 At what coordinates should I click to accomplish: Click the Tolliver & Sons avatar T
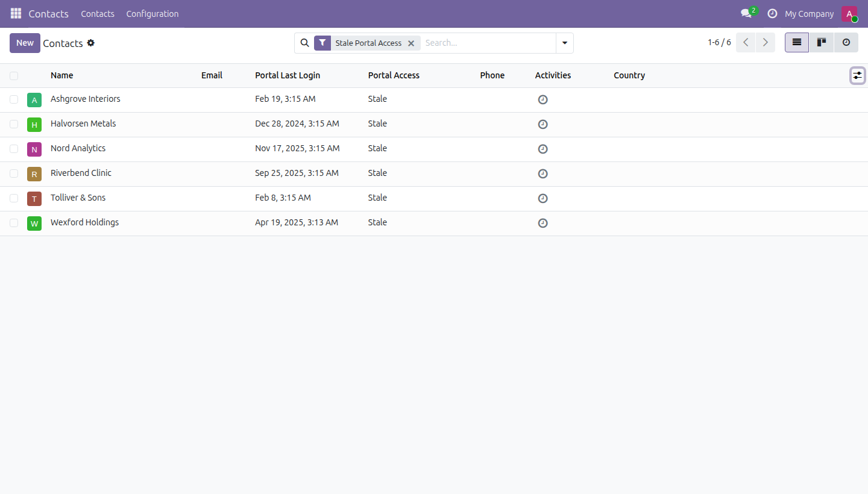[34, 199]
